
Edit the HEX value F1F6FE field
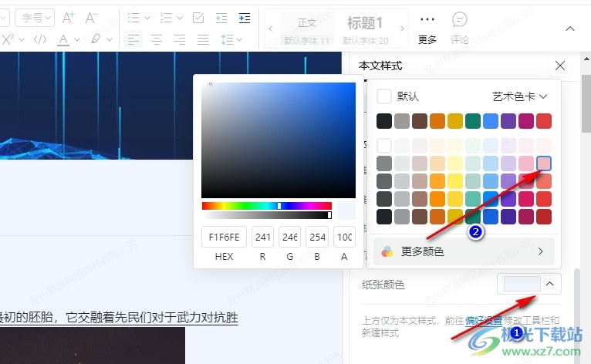(224, 237)
